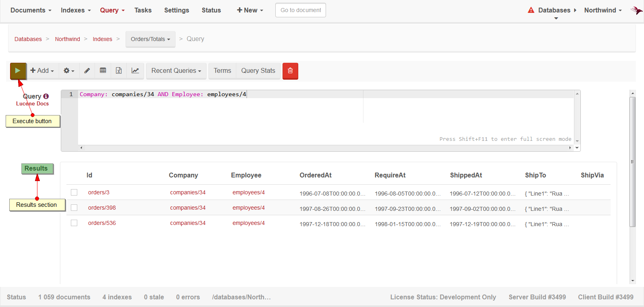This screenshot has height=307, width=644.
Task: Click the /databases/North... path in status bar
Action: (242, 297)
